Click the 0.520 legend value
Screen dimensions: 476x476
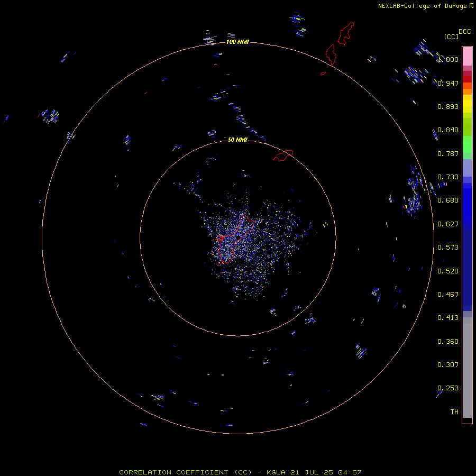[x=448, y=271]
